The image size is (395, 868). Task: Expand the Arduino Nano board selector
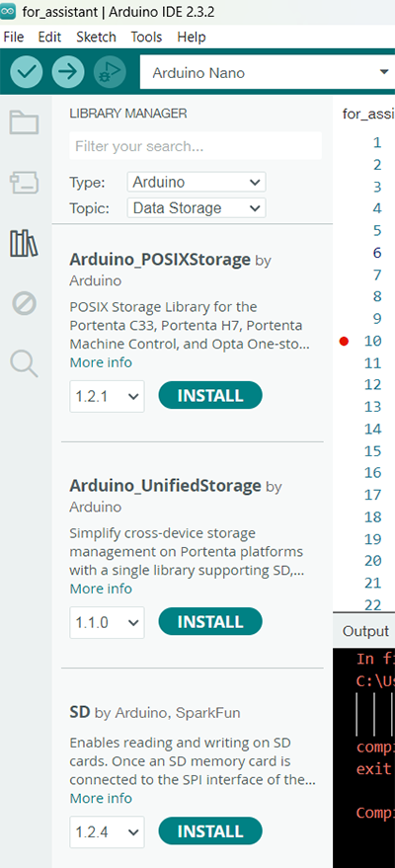click(x=268, y=72)
